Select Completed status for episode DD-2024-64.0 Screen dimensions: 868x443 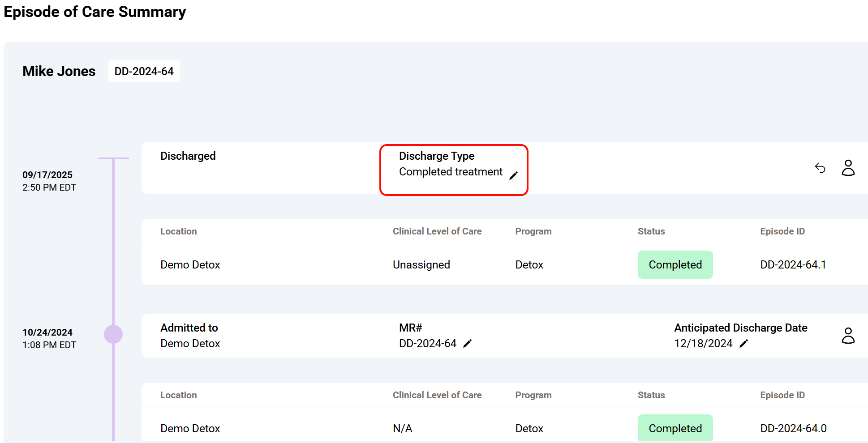tap(675, 428)
